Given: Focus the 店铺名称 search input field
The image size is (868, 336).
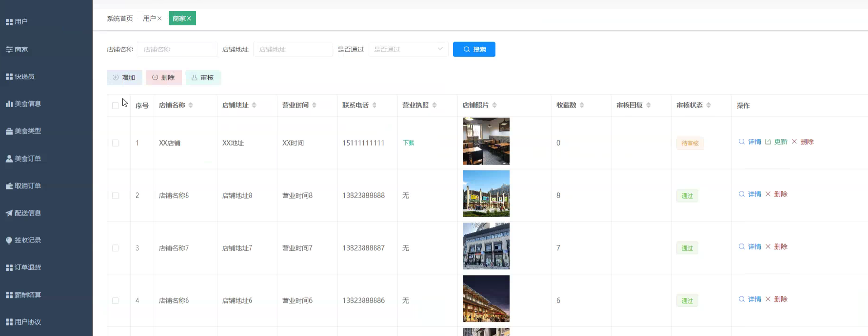Looking at the screenshot, I should pos(177,49).
